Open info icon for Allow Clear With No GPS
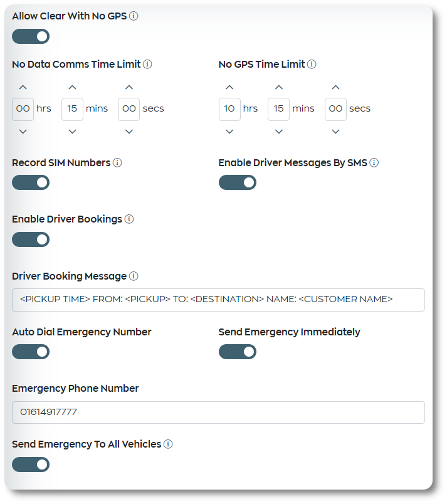This screenshot has width=447, height=504. click(134, 16)
